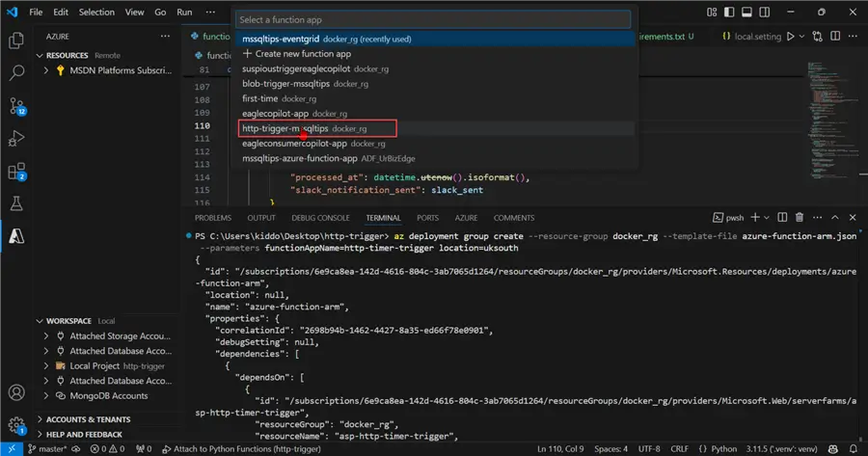Open the local.settings editor tab
The width and height of the screenshot is (868, 456).
pos(751,37)
